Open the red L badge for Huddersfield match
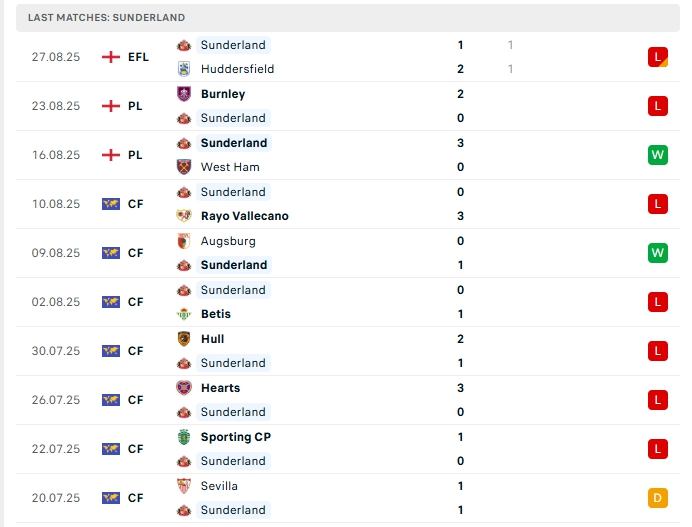 tap(657, 57)
